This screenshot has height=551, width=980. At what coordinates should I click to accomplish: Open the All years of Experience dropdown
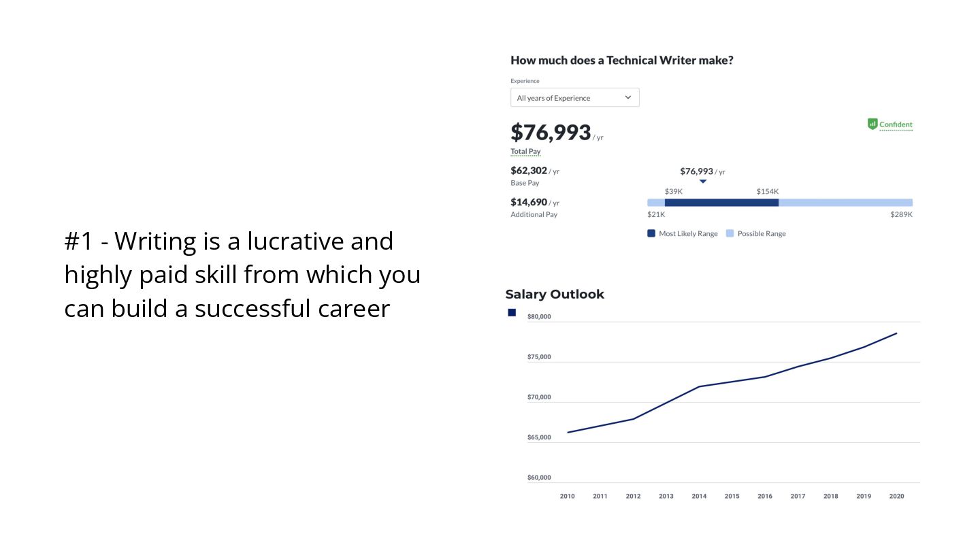[x=575, y=97]
